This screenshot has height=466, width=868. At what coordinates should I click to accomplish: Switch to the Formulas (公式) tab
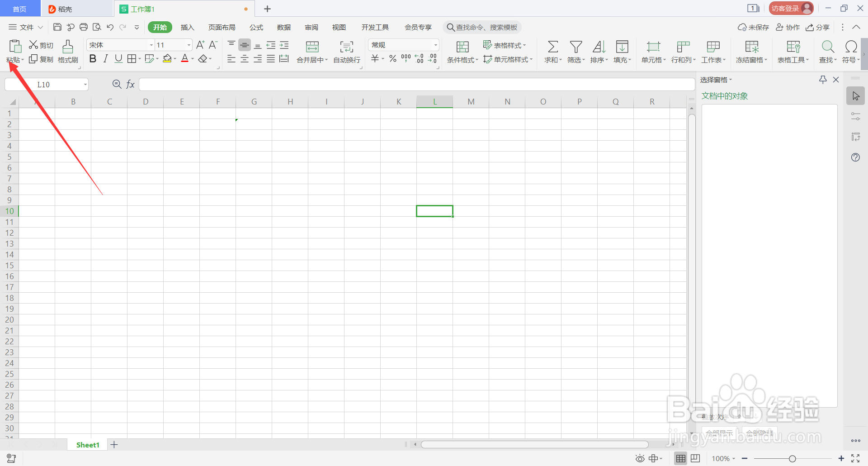tap(256, 27)
